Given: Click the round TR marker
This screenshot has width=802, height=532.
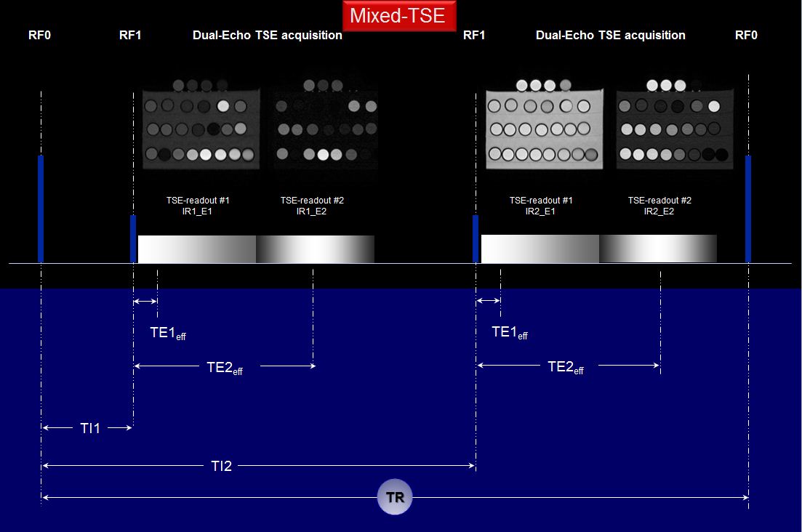Looking at the screenshot, I should (395, 499).
